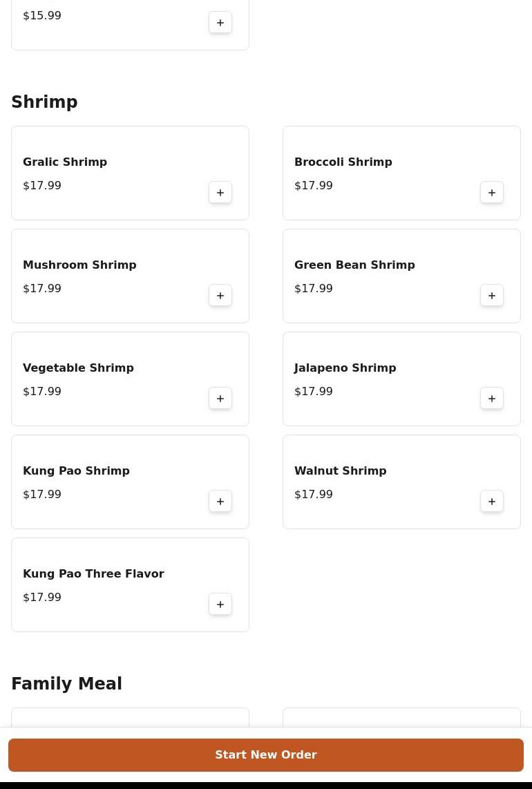Click the Shrimp section heading
The width and height of the screenshot is (532, 789).
[44, 102]
